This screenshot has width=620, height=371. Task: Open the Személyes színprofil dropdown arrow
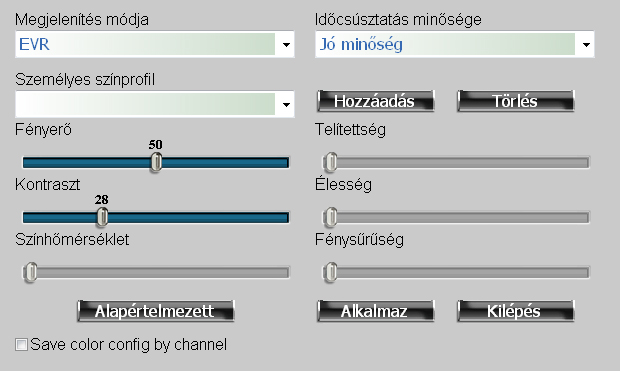(x=286, y=104)
